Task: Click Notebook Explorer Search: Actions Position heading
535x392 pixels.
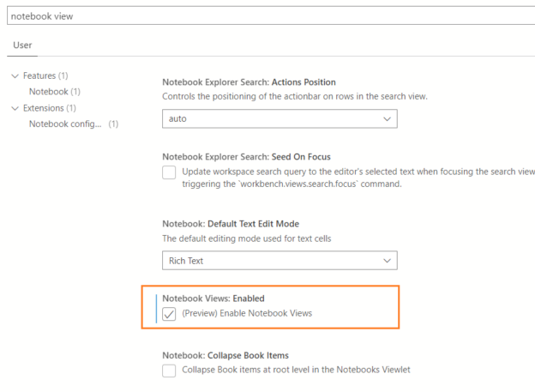Action: [249, 82]
